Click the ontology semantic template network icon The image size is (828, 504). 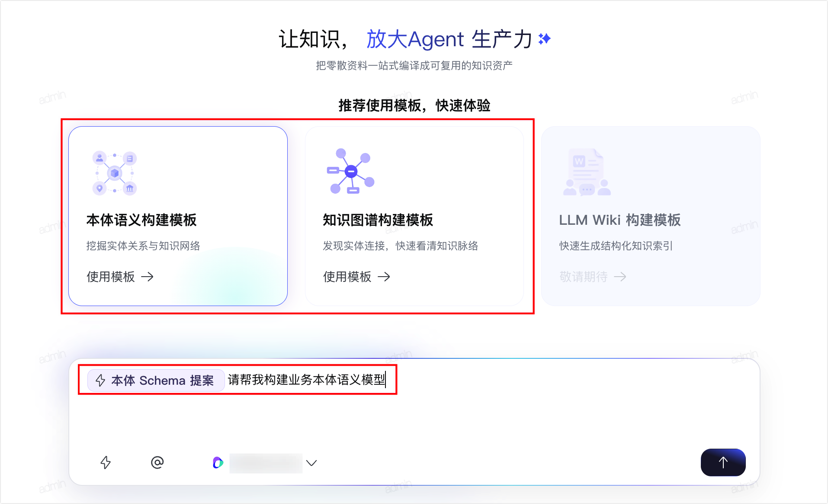[x=115, y=173]
